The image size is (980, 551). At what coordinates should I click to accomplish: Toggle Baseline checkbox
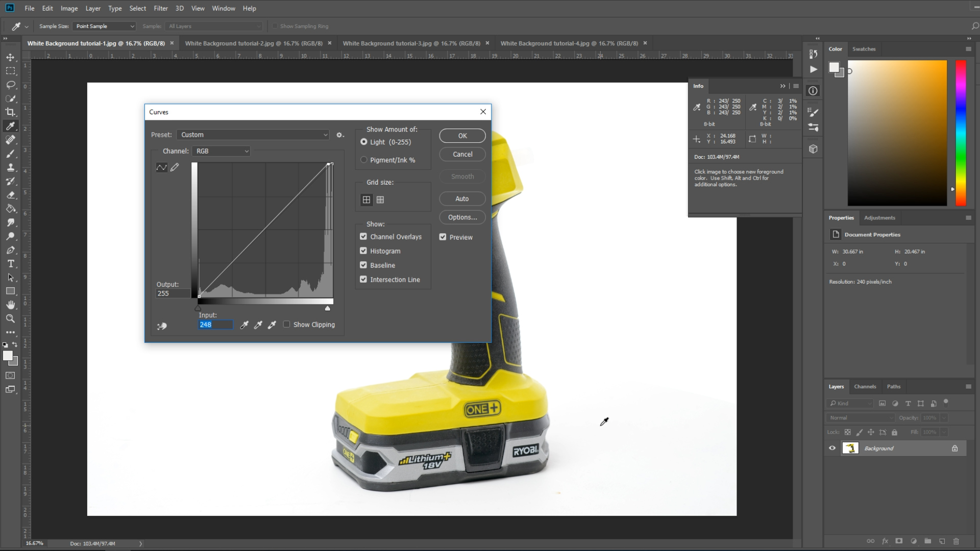(x=363, y=265)
